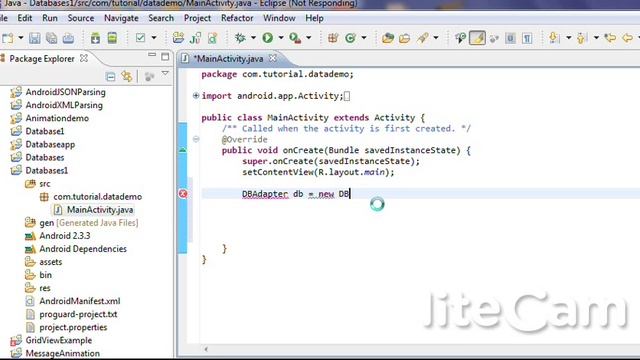Click the Run External Tools icon
The height and width of the screenshot is (360, 640).
point(295,38)
